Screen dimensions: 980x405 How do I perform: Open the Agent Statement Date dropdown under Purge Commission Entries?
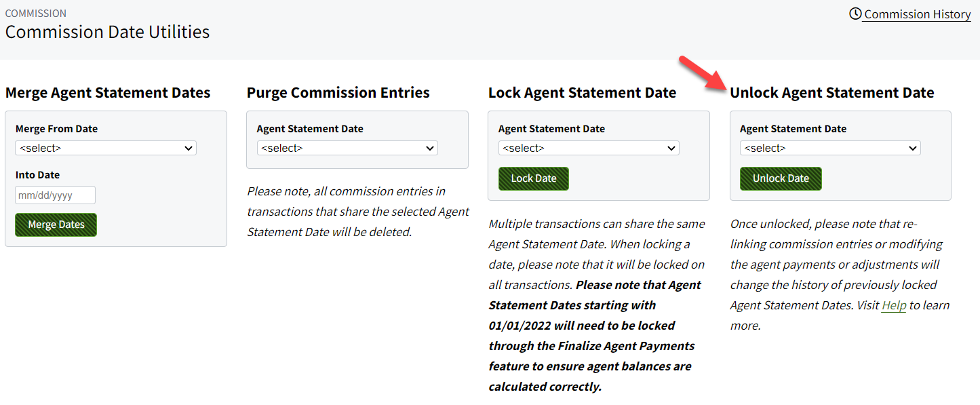click(x=347, y=148)
